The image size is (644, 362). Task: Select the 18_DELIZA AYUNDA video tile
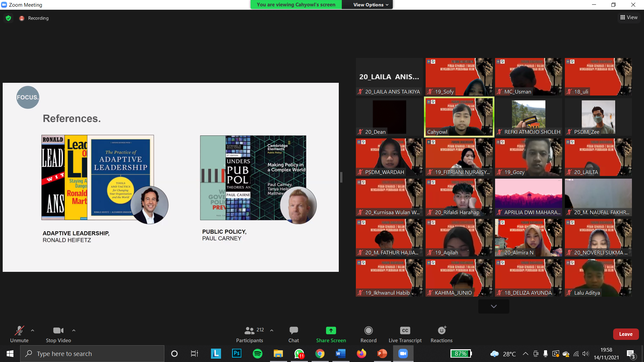(x=529, y=278)
